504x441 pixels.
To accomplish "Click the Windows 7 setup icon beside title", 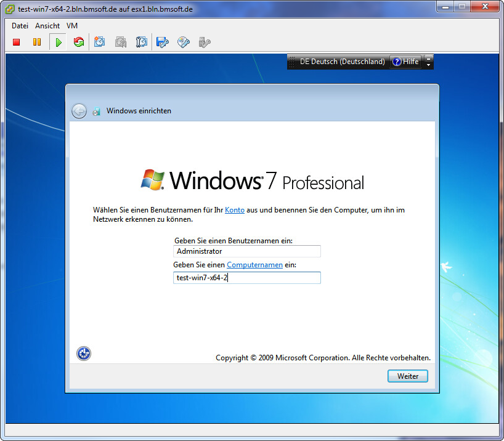I will pos(96,111).
